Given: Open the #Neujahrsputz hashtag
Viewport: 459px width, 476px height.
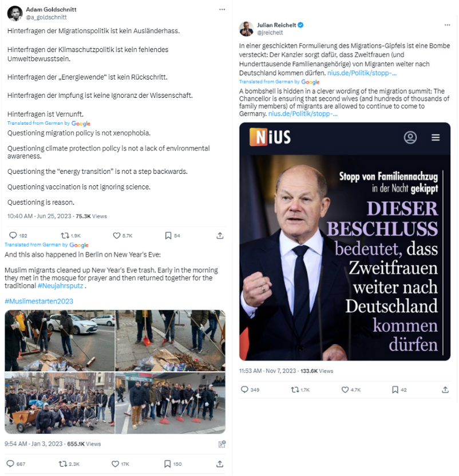Looking at the screenshot, I should tap(60, 285).
